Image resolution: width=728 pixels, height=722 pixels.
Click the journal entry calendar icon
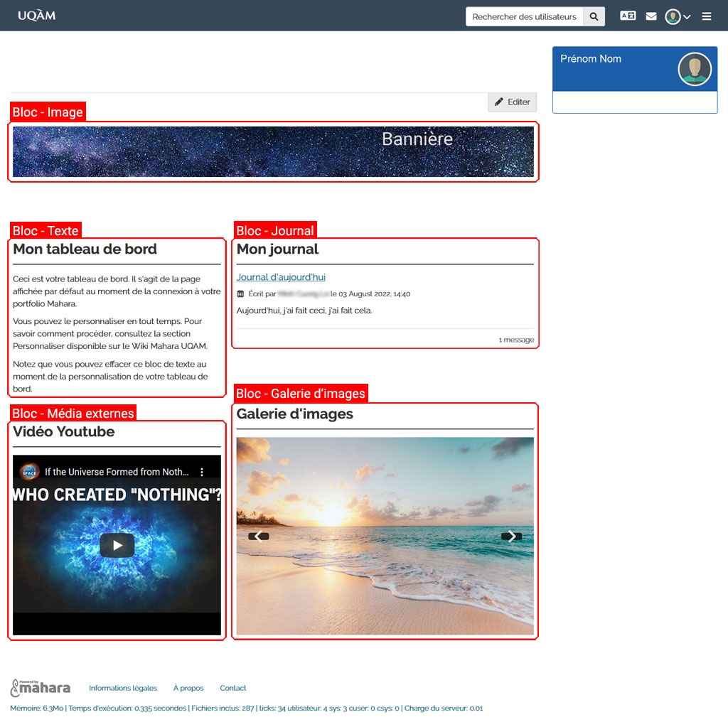[240, 293]
